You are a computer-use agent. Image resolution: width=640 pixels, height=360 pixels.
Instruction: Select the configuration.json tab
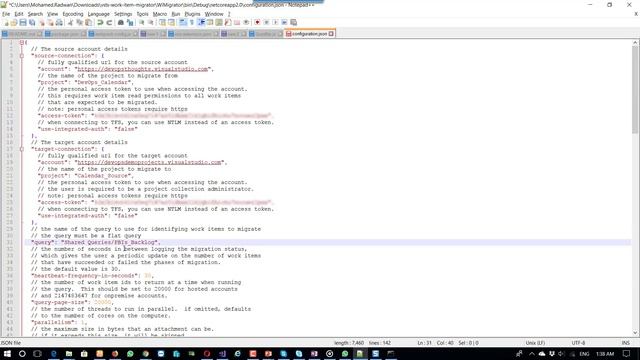click(309, 34)
